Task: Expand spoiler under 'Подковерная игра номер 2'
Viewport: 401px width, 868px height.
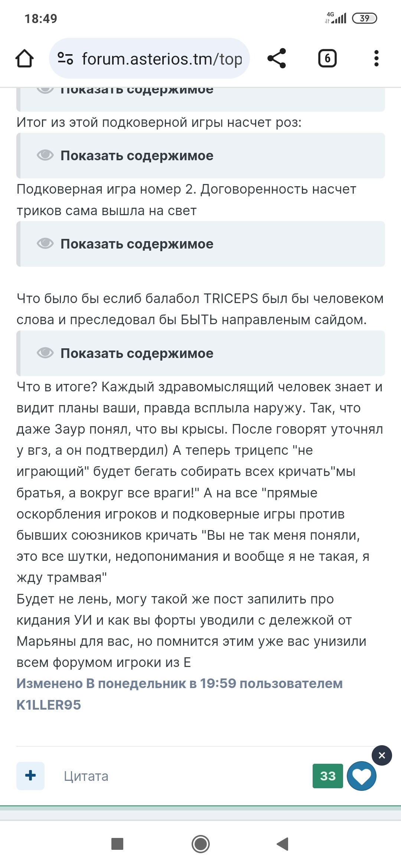Action: pos(200,244)
